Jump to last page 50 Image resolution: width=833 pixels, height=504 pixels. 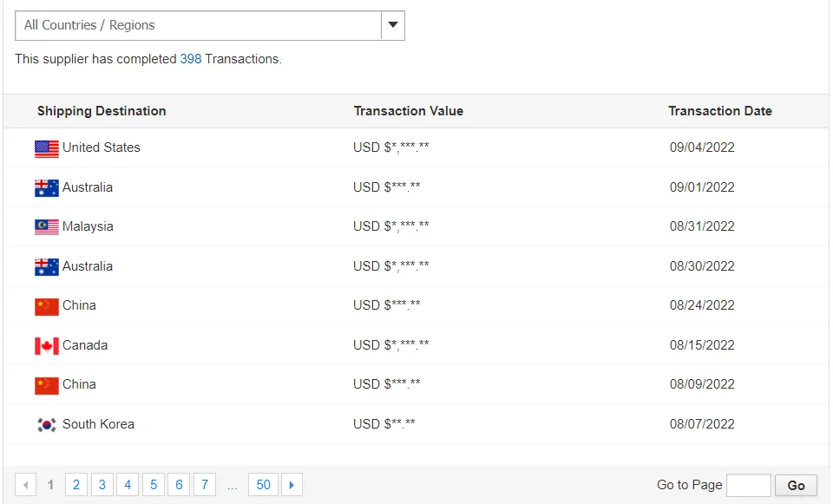click(264, 485)
